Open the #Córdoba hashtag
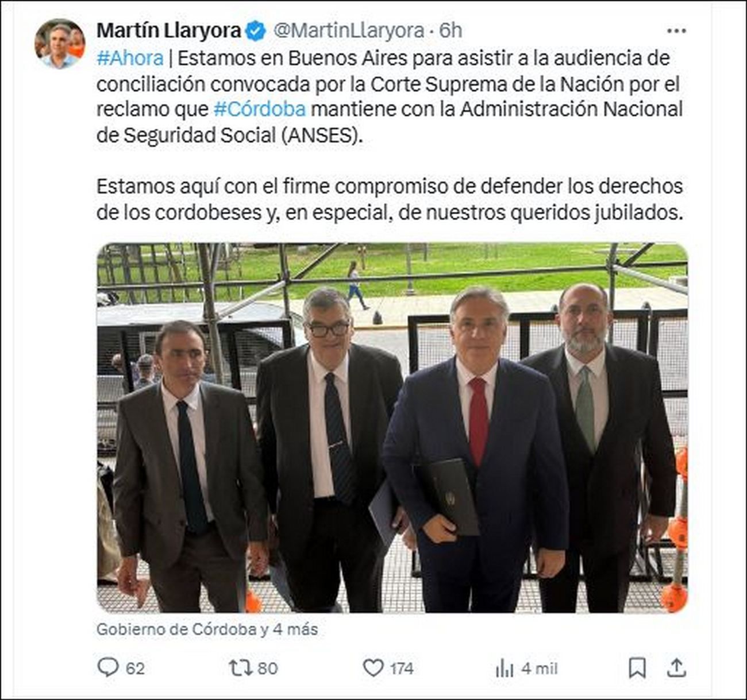The width and height of the screenshot is (747, 700). (x=259, y=109)
